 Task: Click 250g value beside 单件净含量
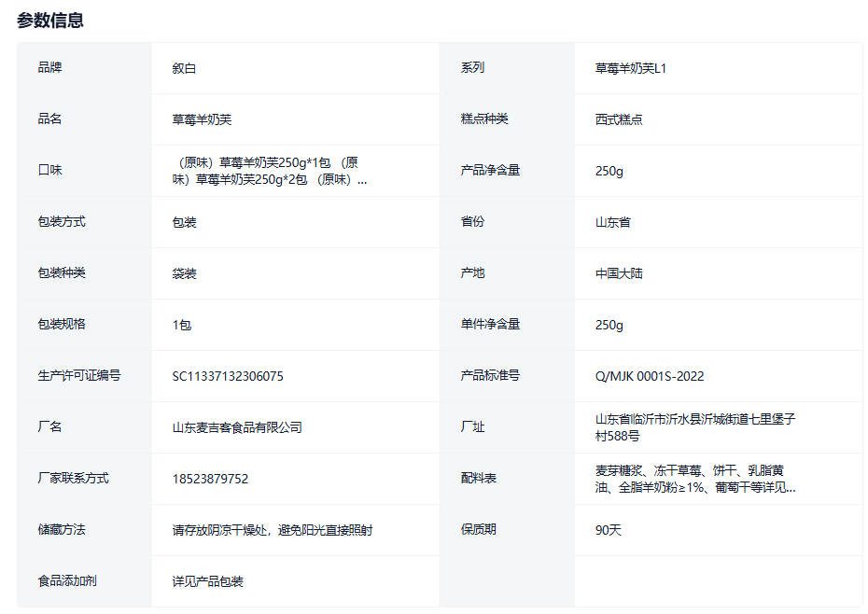pos(609,325)
